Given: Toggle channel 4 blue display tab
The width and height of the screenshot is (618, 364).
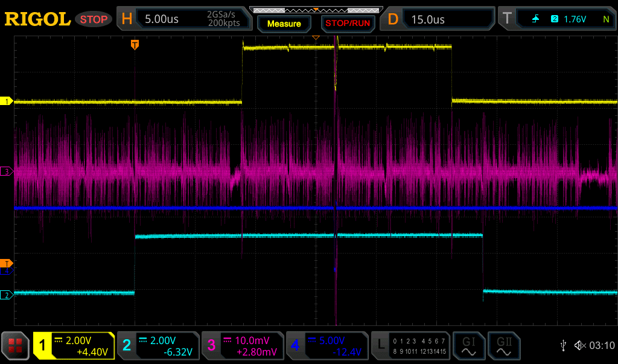Looking at the screenshot, I should [x=327, y=345].
